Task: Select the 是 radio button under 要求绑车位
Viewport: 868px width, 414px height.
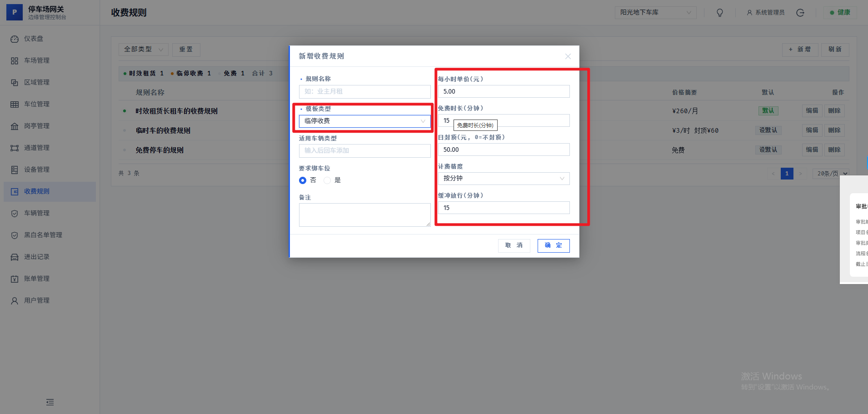Action: (x=328, y=180)
